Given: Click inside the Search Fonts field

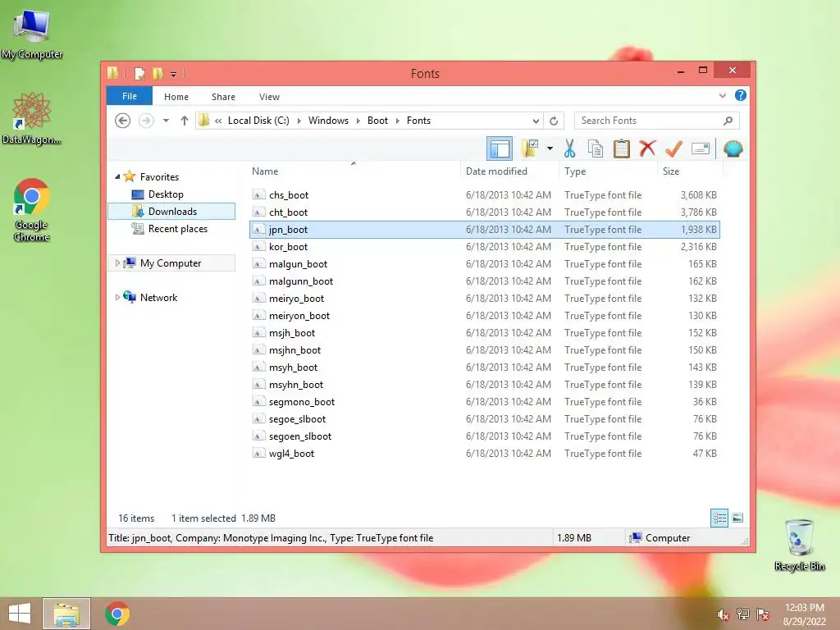Looking at the screenshot, I should 656,121.
